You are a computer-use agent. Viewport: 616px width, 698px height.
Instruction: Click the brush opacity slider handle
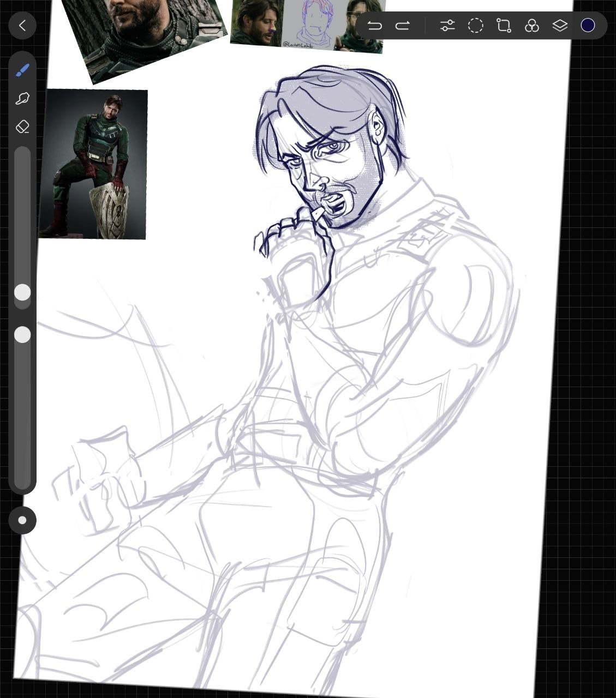[22, 335]
